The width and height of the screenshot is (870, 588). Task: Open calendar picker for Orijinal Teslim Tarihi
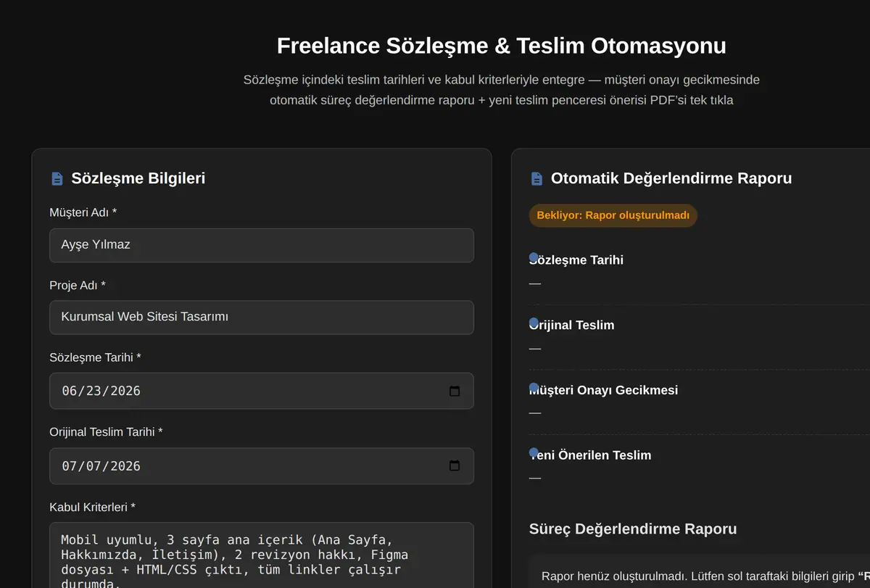click(x=455, y=465)
